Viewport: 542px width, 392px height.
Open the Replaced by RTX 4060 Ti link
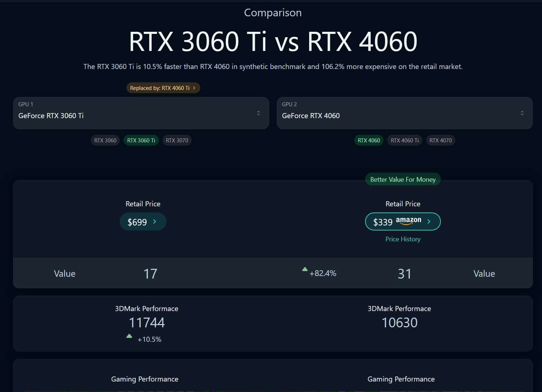pos(160,88)
